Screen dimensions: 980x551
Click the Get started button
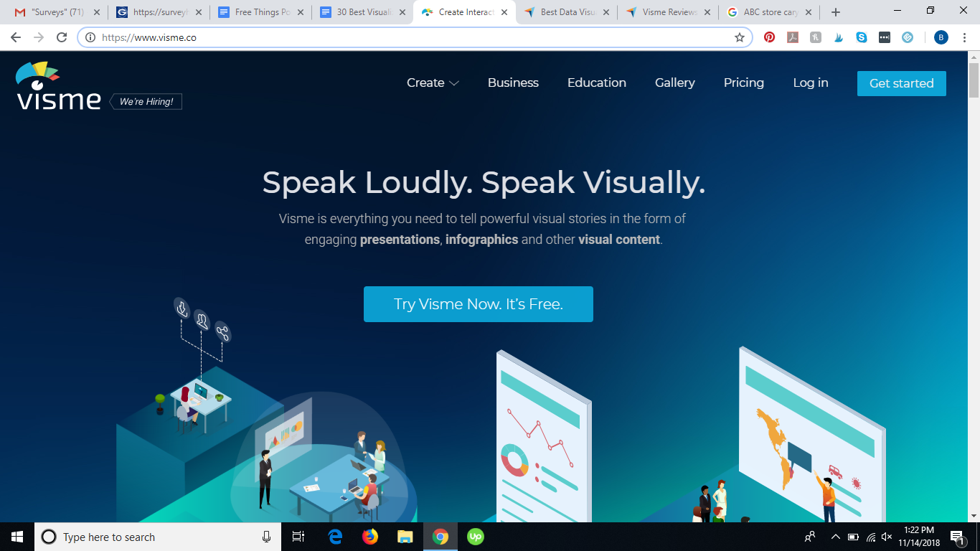[x=902, y=83]
